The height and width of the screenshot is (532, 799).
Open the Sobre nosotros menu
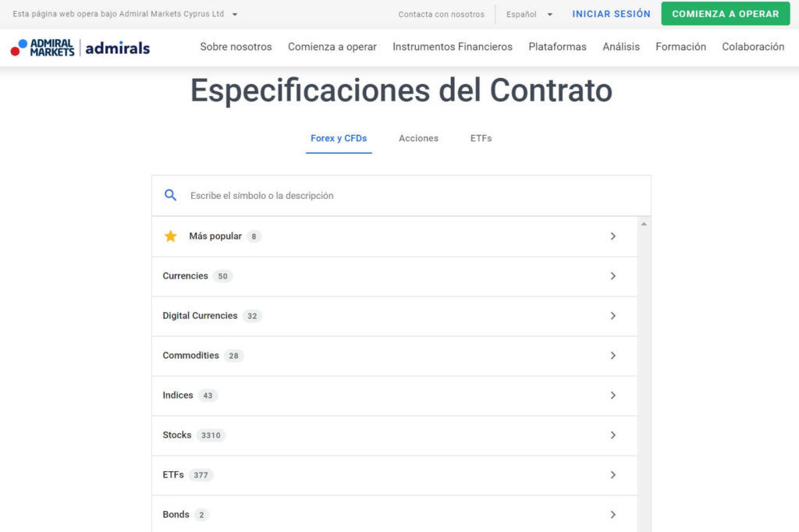pos(236,46)
